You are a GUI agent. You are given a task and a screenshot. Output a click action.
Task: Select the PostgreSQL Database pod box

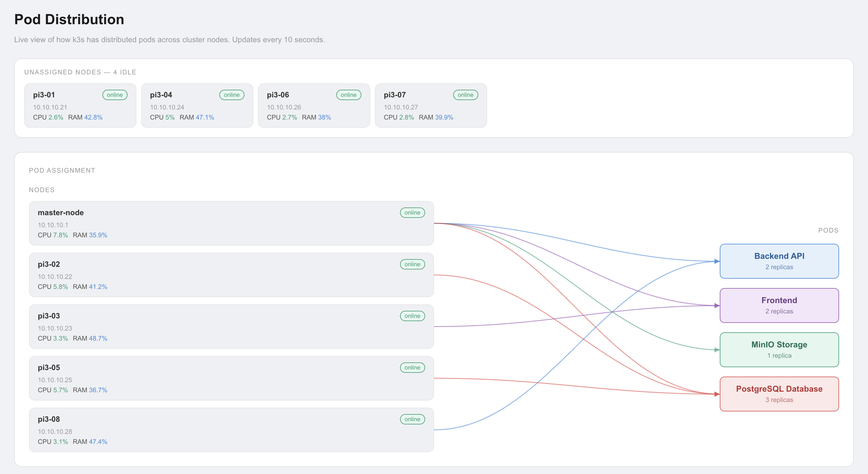779,394
